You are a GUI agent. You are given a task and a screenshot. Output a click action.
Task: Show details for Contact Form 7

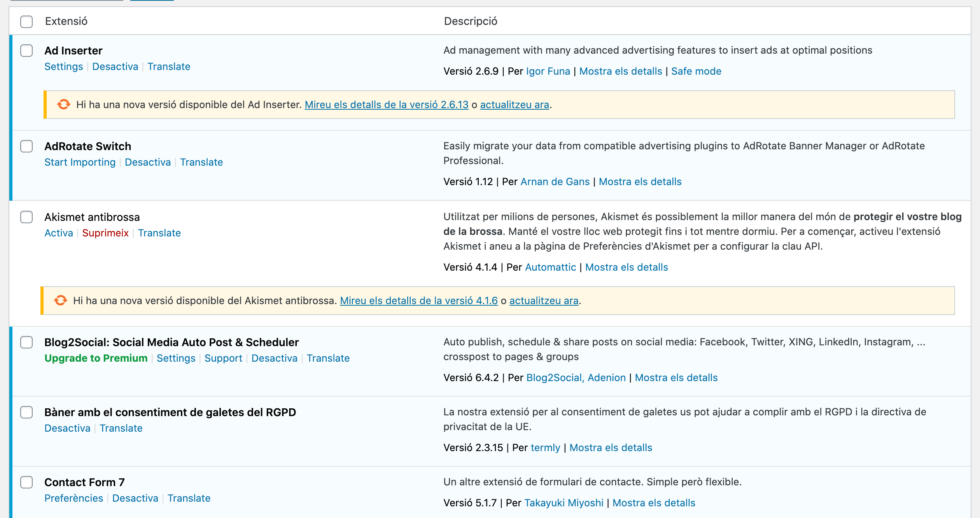(654, 503)
